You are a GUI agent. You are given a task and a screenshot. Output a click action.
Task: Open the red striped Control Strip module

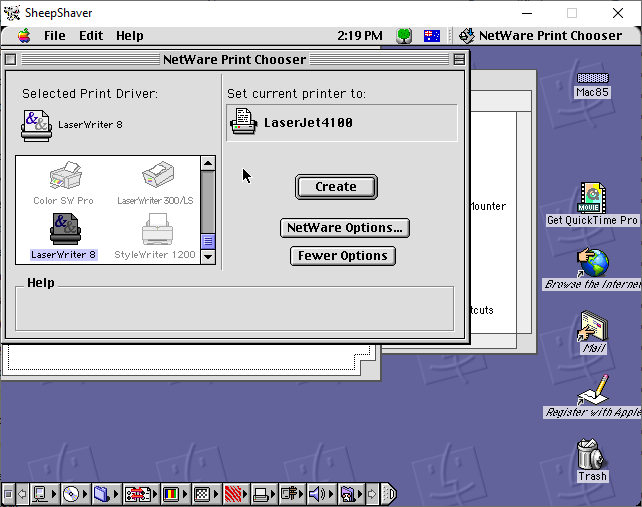click(236, 494)
